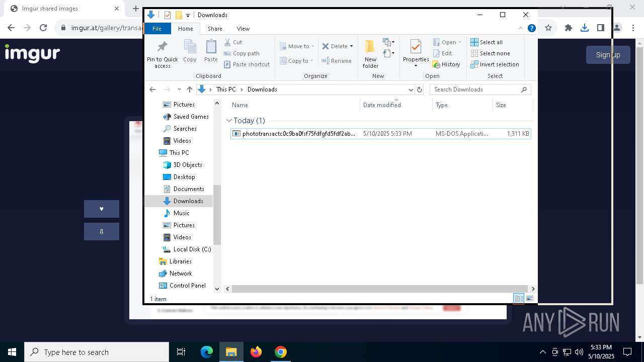The width and height of the screenshot is (644, 362).
Task: Click History in the ribbon
Action: pyautogui.click(x=446, y=64)
